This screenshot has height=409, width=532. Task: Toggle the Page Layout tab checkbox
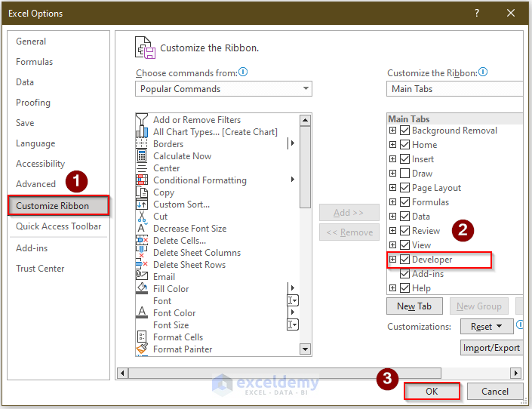(404, 188)
